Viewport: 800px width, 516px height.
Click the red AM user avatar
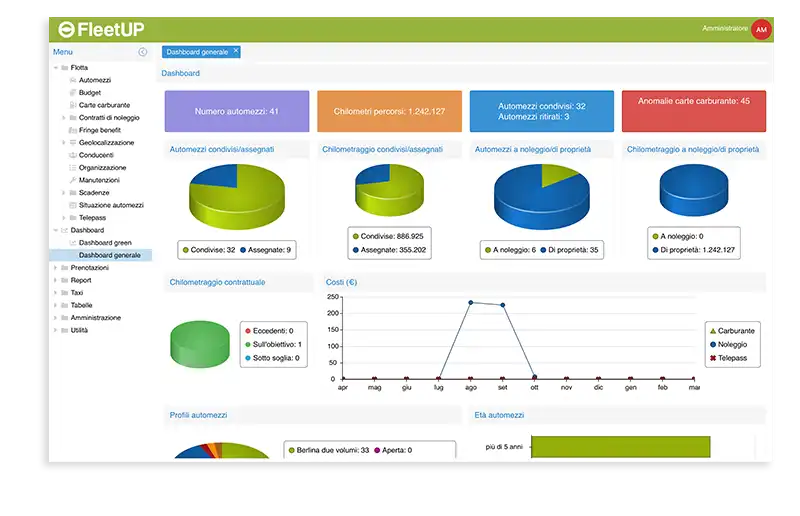click(x=762, y=30)
